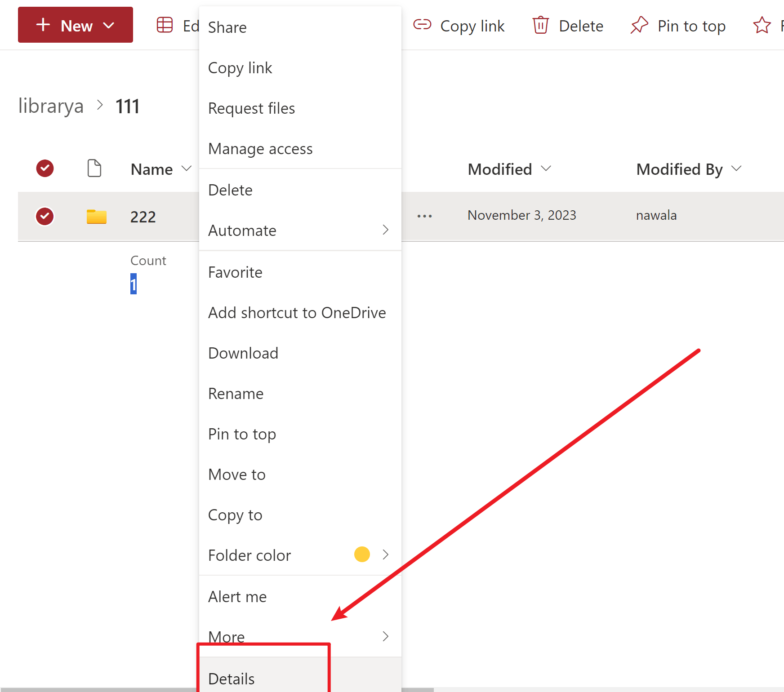This screenshot has height=692, width=784.
Task: Click the horizontal scrollbar at bottom
Action: click(x=217, y=690)
